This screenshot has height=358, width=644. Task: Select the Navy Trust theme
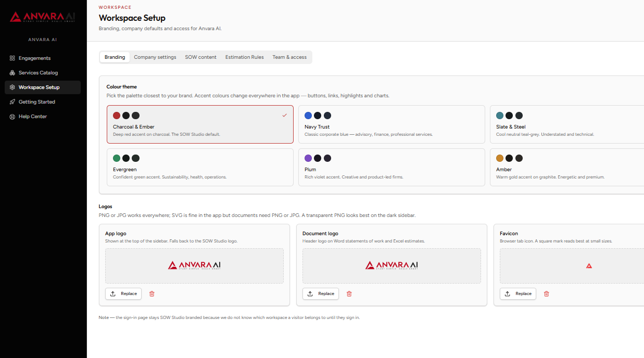click(392, 124)
